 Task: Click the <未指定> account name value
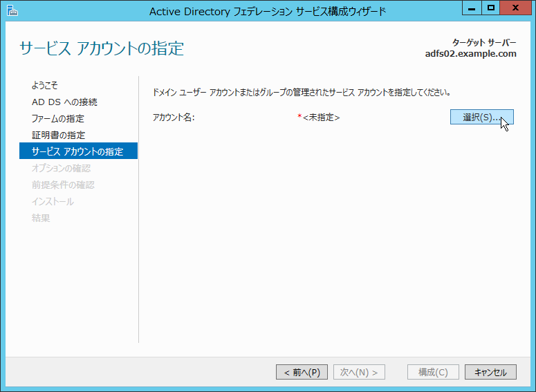(322, 118)
